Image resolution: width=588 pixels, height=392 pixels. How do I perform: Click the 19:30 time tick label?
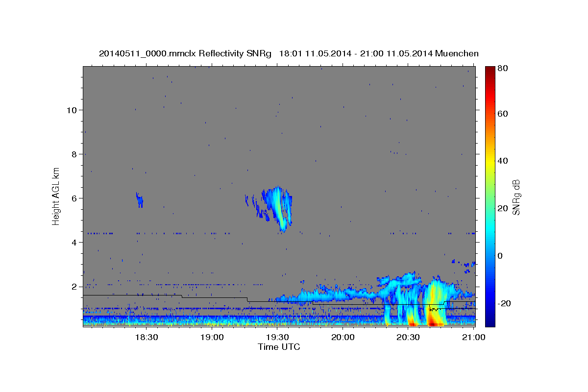tap(277, 337)
